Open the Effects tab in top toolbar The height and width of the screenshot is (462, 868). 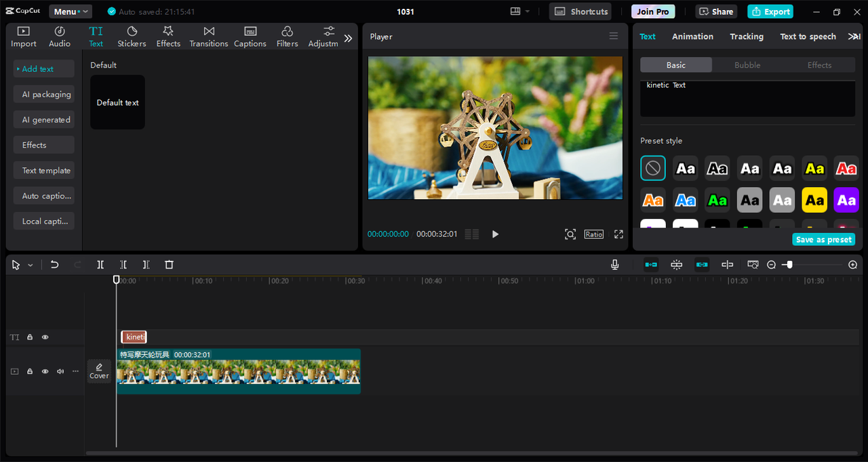tap(168, 37)
